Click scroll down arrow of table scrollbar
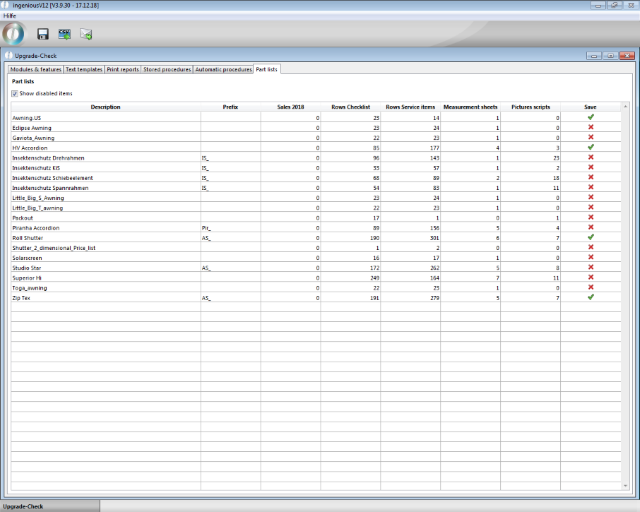This screenshot has height=512, width=640. point(625,486)
